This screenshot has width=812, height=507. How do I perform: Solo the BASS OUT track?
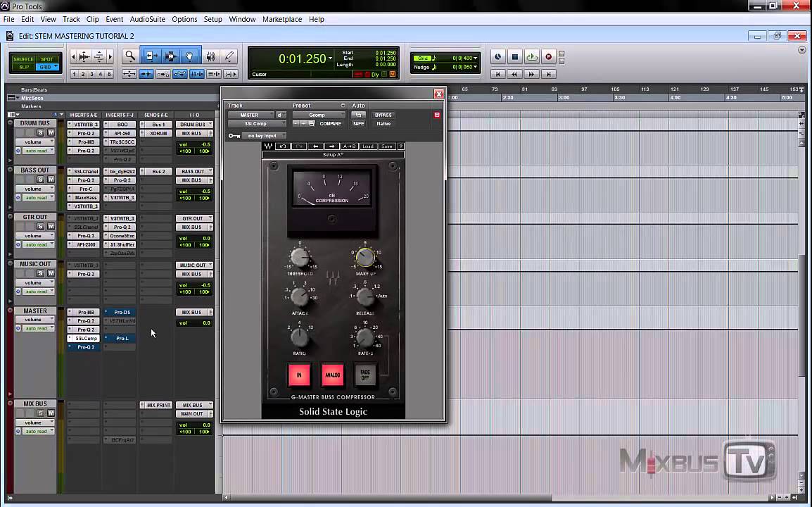point(40,180)
